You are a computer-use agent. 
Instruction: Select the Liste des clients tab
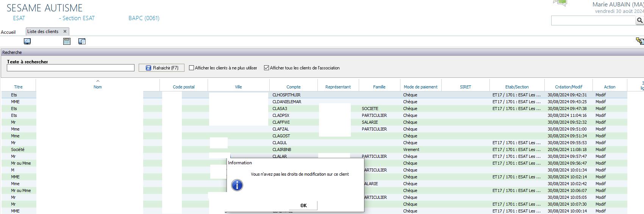coord(43,31)
